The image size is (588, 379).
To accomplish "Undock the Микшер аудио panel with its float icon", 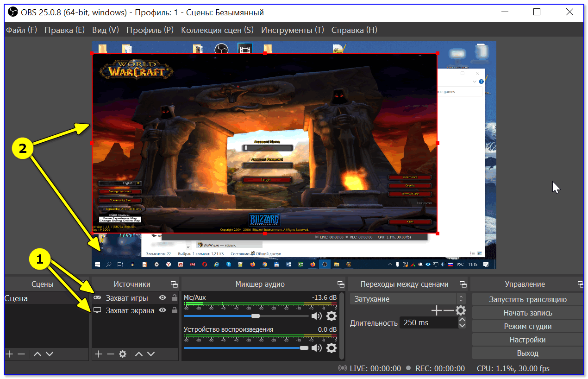I will (x=341, y=284).
